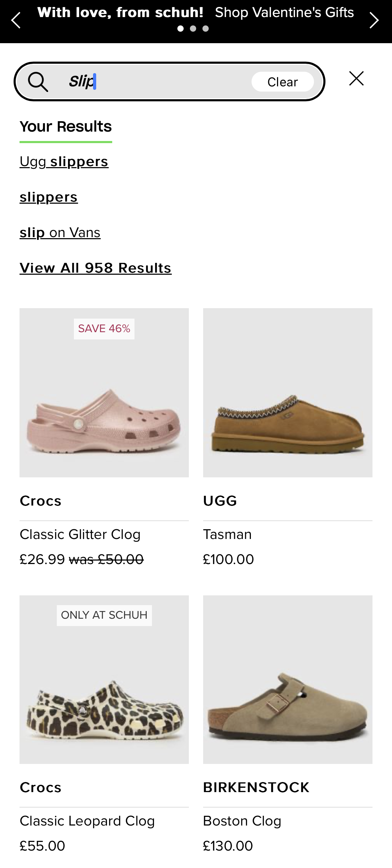Viewport: 392px width, 868px height.
Task: Open the UGG Tasman product image
Action: (x=287, y=393)
